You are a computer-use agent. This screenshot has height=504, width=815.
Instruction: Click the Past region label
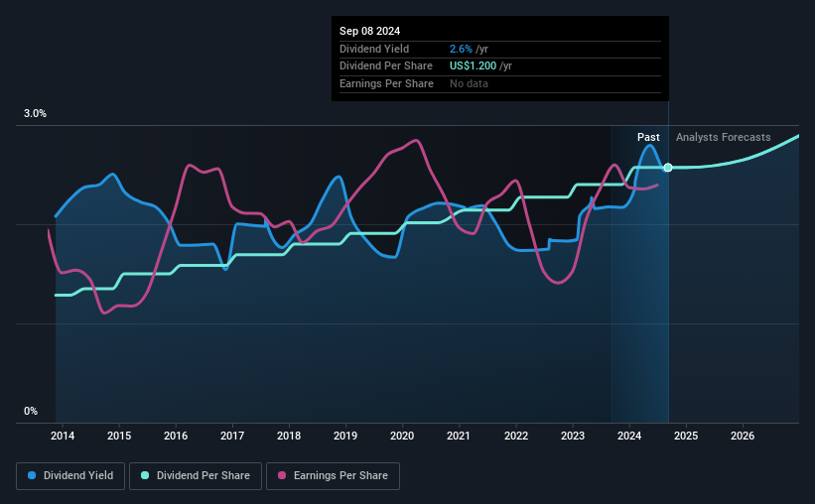click(648, 137)
